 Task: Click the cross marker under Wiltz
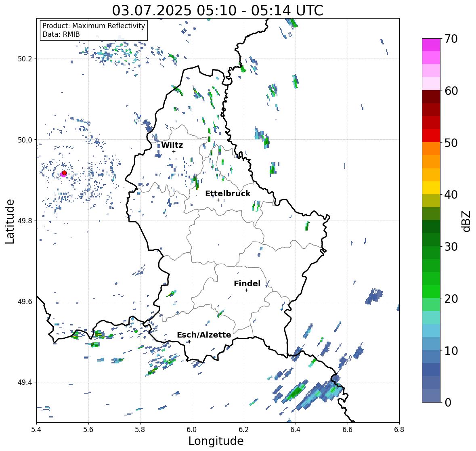[x=174, y=151]
